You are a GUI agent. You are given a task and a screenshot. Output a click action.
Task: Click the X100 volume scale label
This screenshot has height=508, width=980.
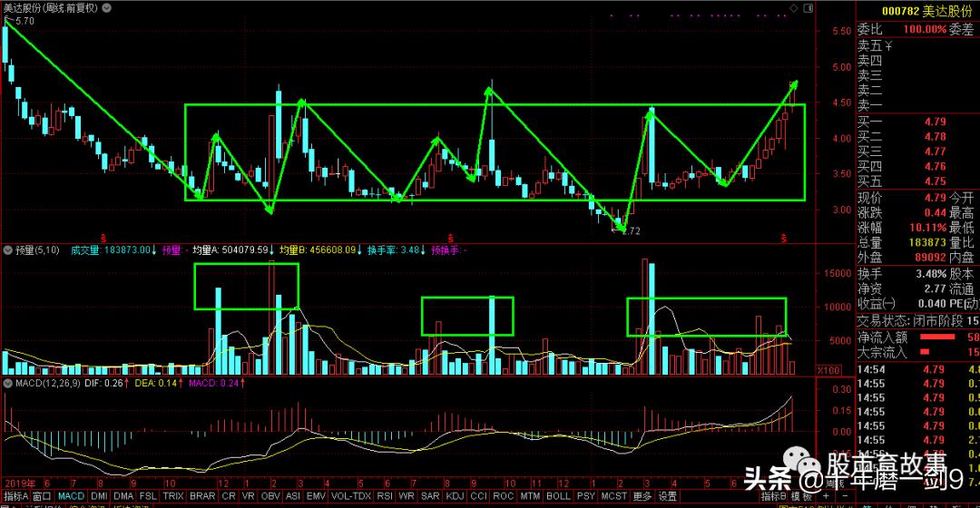tap(828, 370)
